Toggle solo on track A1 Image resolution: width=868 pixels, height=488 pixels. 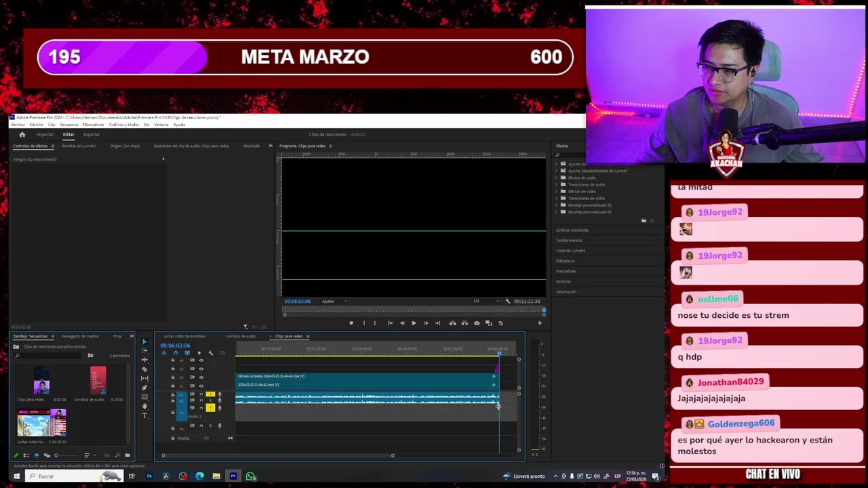pos(210,394)
